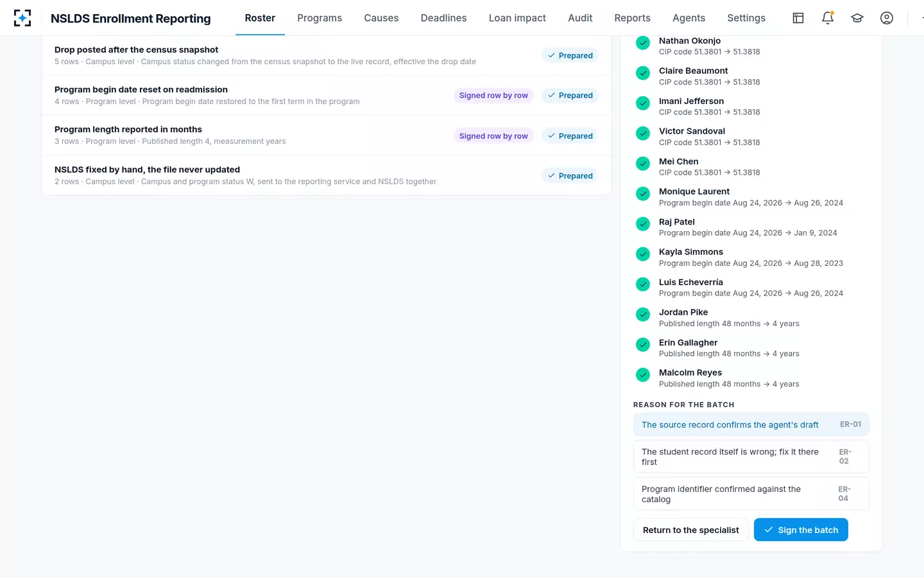Open NSLDS fixed by hand row
924x578 pixels.
[327, 175]
